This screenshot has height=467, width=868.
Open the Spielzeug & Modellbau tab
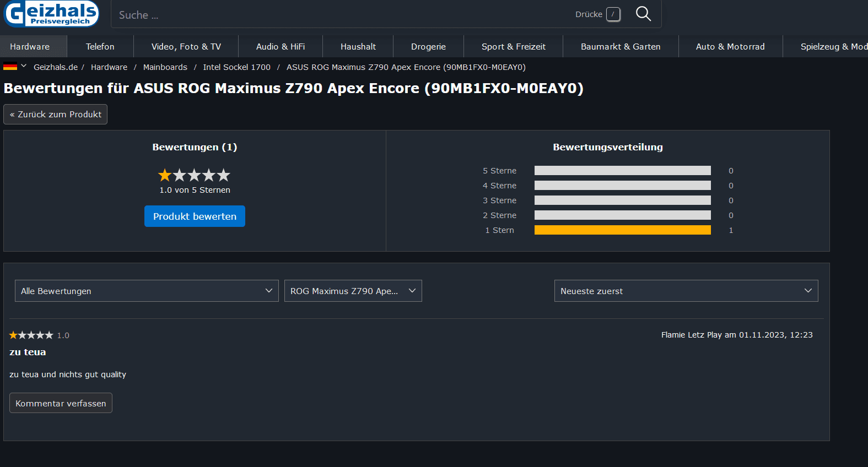tap(826, 47)
